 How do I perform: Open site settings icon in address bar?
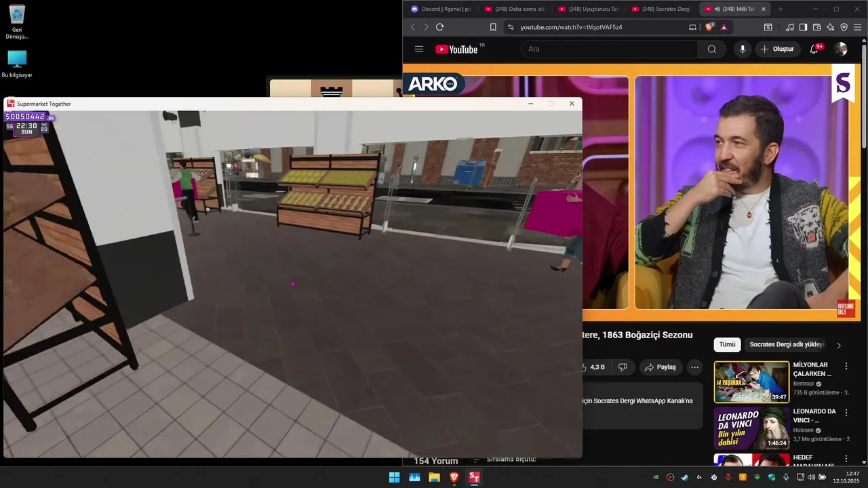[x=511, y=27]
